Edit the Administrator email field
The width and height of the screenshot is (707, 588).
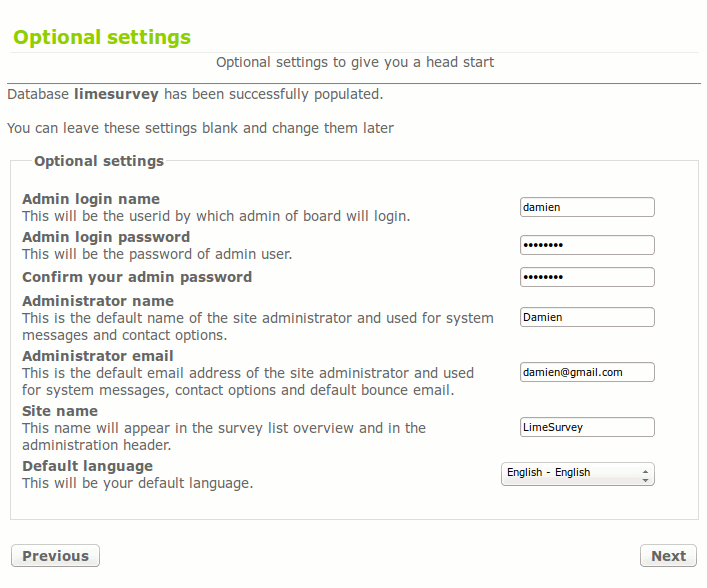587,372
